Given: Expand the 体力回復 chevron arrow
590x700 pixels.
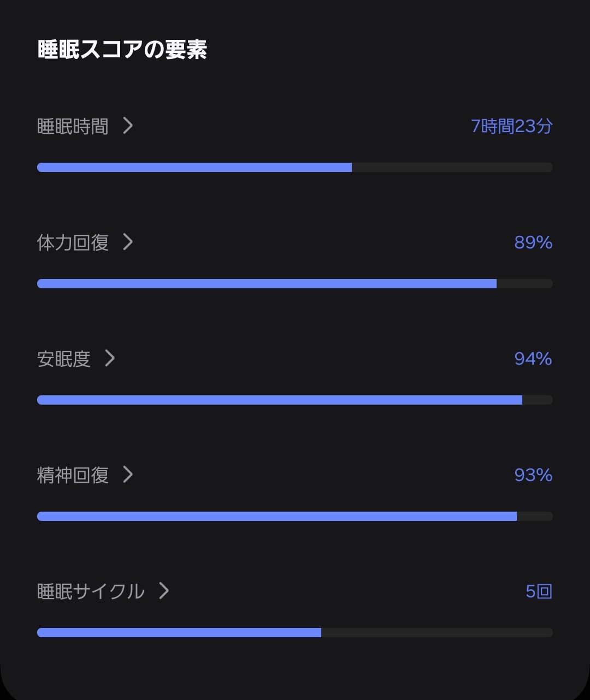Looking at the screenshot, I should [x=128, y=242].
